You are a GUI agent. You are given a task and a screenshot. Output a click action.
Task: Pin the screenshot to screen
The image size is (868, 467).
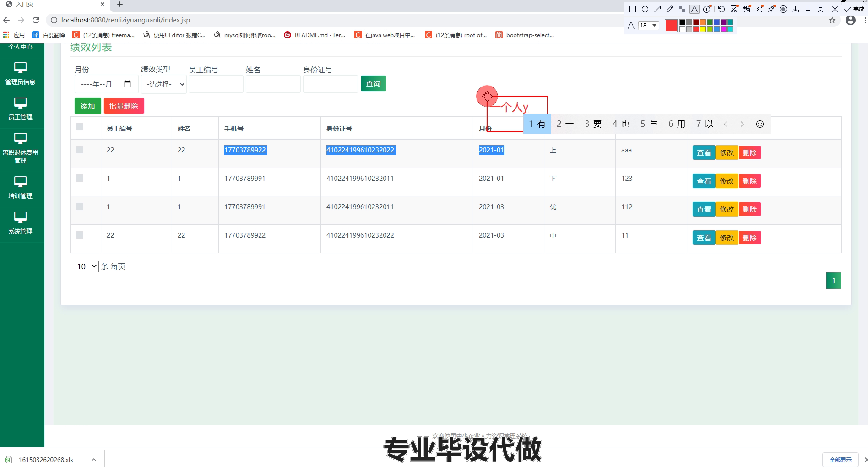[771, 9]
